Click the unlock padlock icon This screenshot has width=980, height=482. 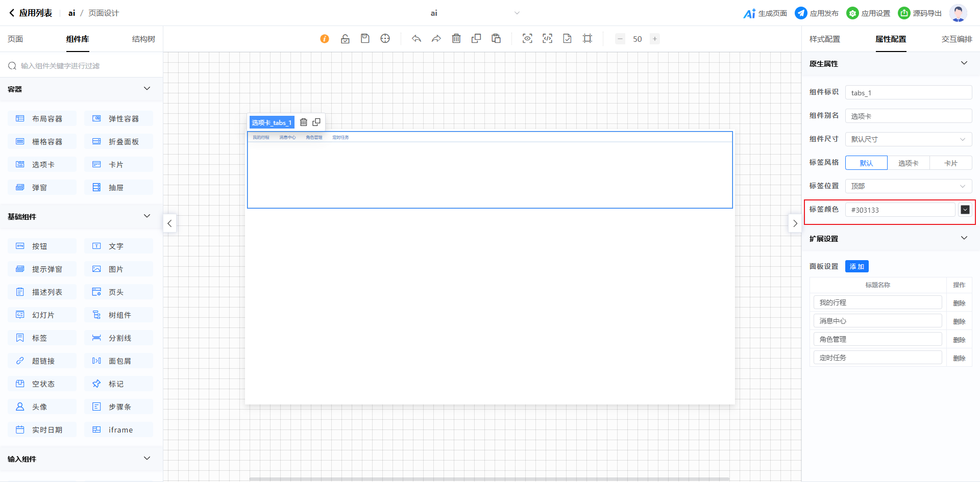click(x=345, y=39)
